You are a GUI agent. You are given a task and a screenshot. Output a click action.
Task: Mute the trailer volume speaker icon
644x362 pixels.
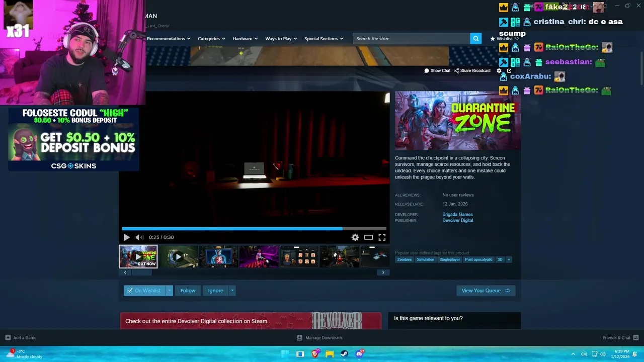tap(139, 237)
